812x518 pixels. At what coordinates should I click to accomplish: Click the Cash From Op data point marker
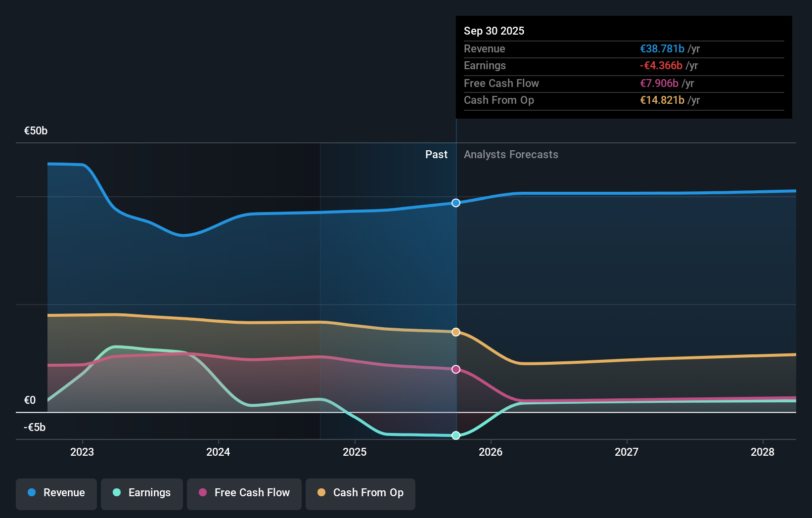(455, 332)
